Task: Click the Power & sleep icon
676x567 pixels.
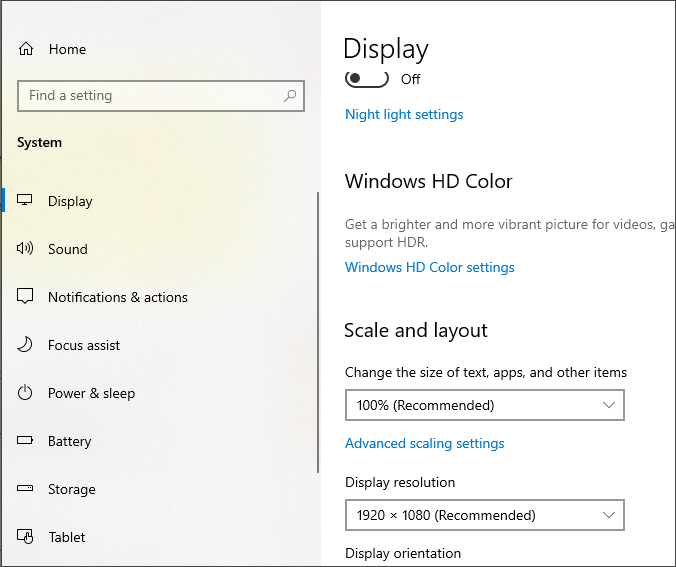Action: (26, 393)
